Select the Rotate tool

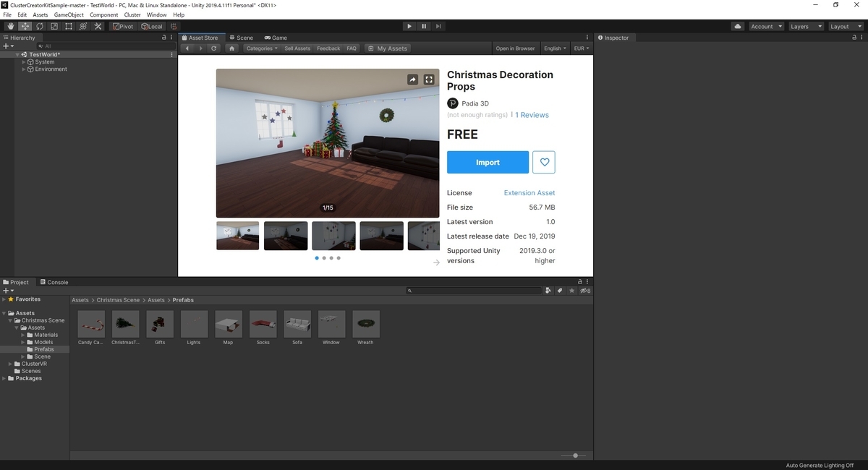[39, 26]
